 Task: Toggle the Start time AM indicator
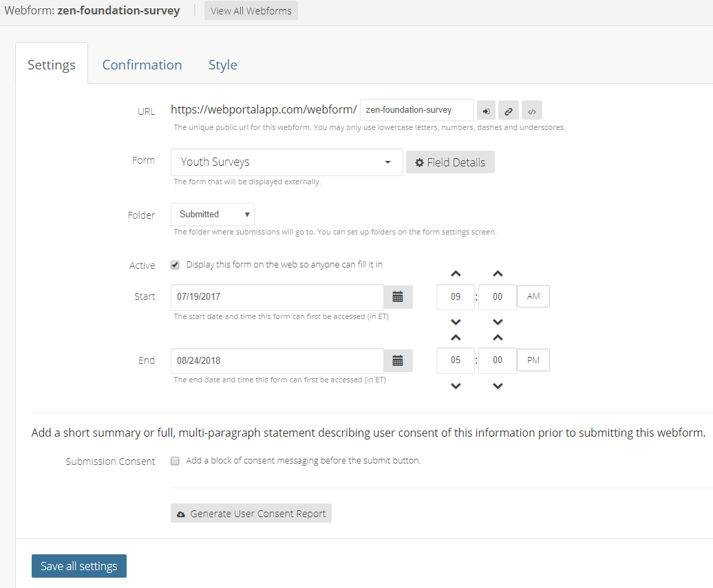click(533, 296)
